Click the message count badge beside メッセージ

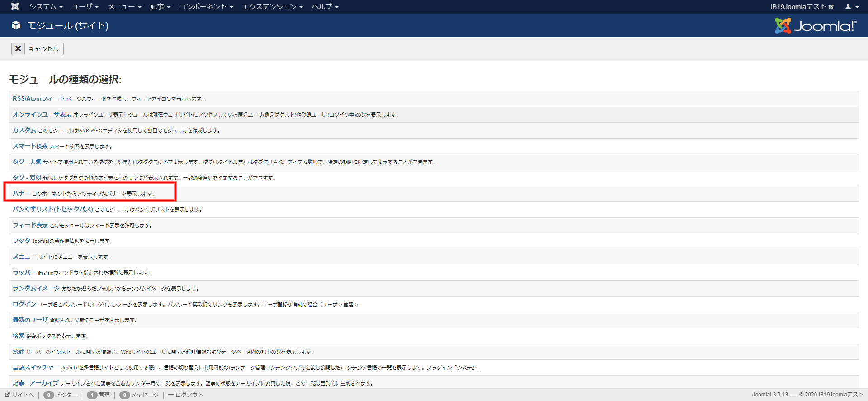click(124, 395)
